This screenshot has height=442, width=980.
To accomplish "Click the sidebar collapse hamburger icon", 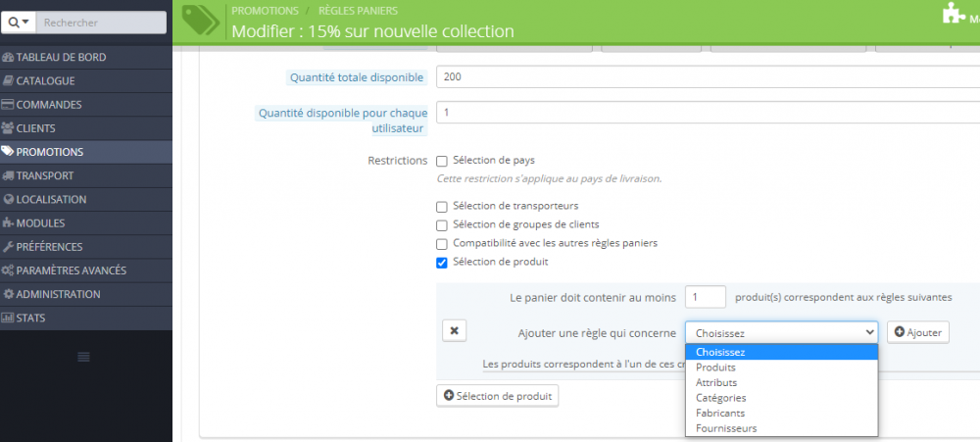I will pyautogui.click(x=83, y=357).
